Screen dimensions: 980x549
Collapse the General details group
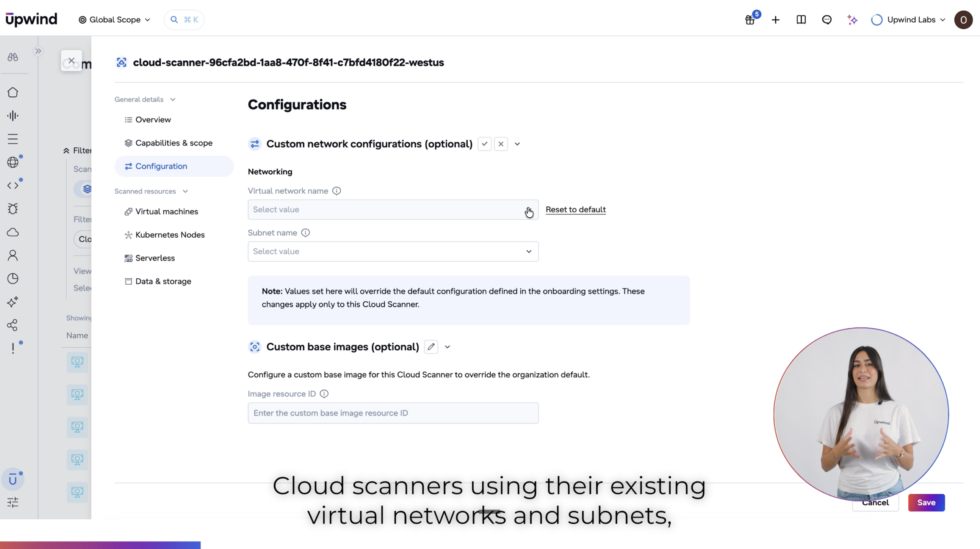[x=145, y=99]
